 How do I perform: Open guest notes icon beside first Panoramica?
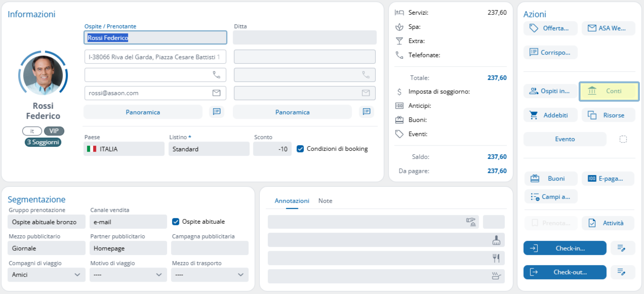[x=217, y=112]
